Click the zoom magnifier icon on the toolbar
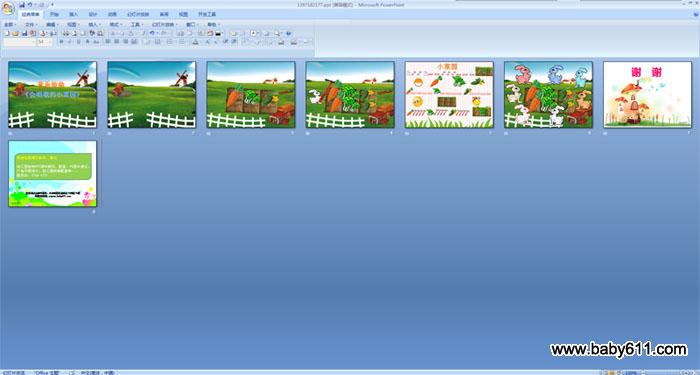This screenshot has width=700, height=375. click(x=277, y=33)
